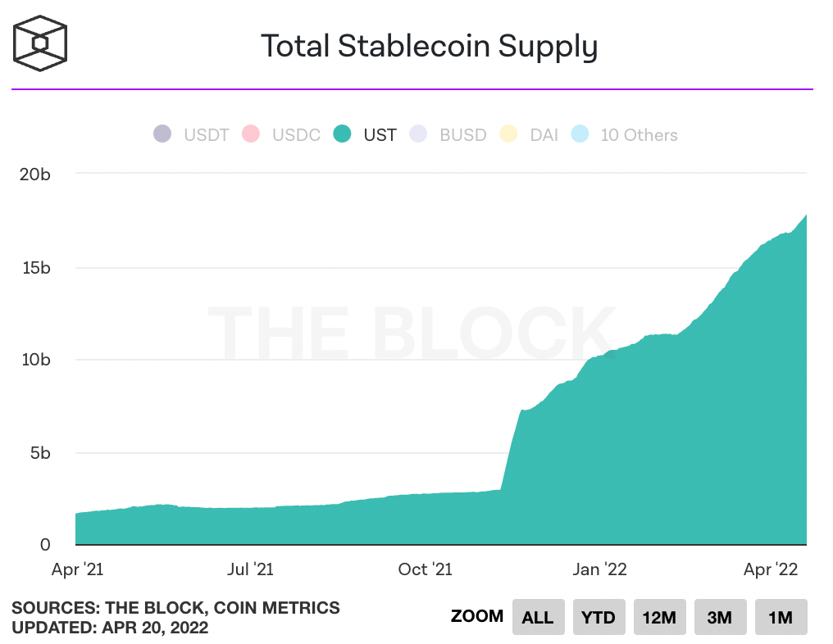Toggle the USDT legend circle

[x=162, y=134]
